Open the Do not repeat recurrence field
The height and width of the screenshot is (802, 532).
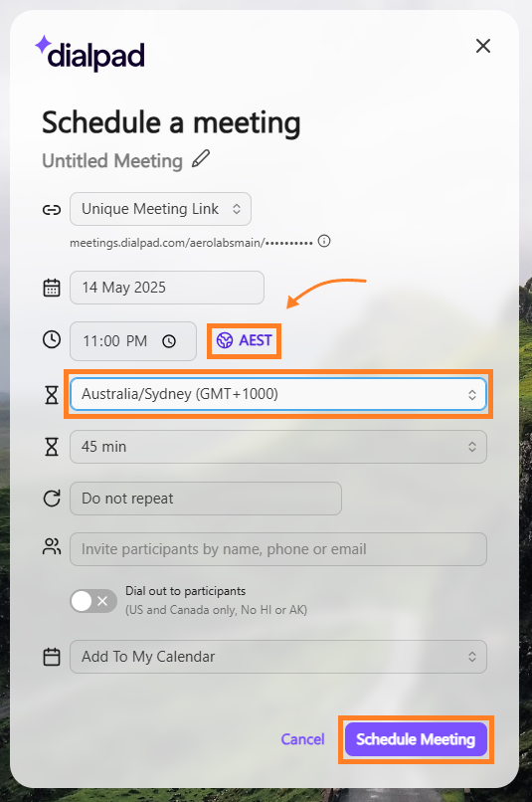(x=206, y=499)
